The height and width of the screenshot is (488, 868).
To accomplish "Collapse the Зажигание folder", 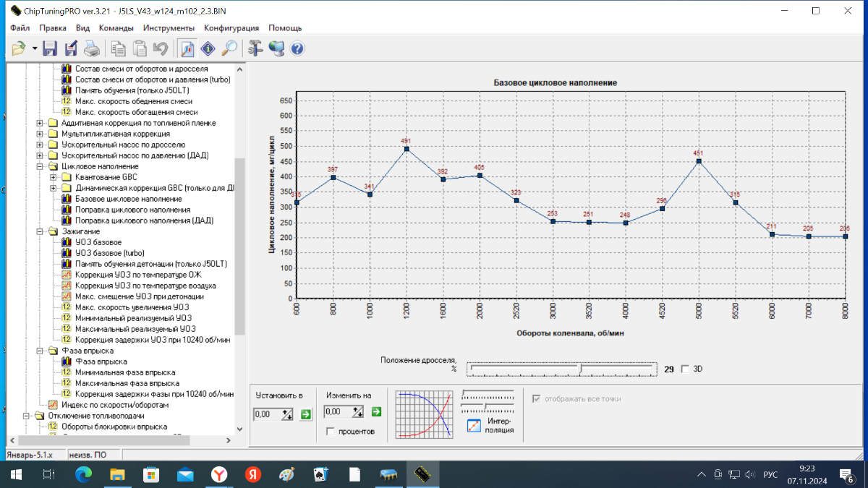I will 41,231.
